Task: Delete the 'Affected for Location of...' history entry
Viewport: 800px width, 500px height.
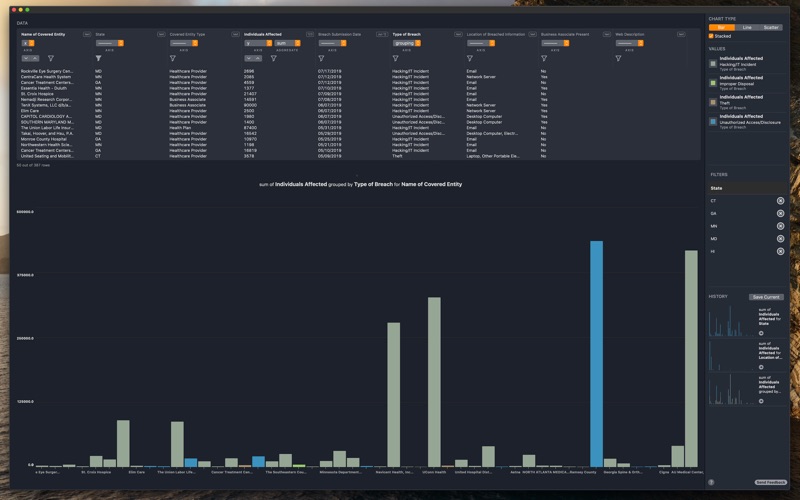Action: click(x=761, y=367)
